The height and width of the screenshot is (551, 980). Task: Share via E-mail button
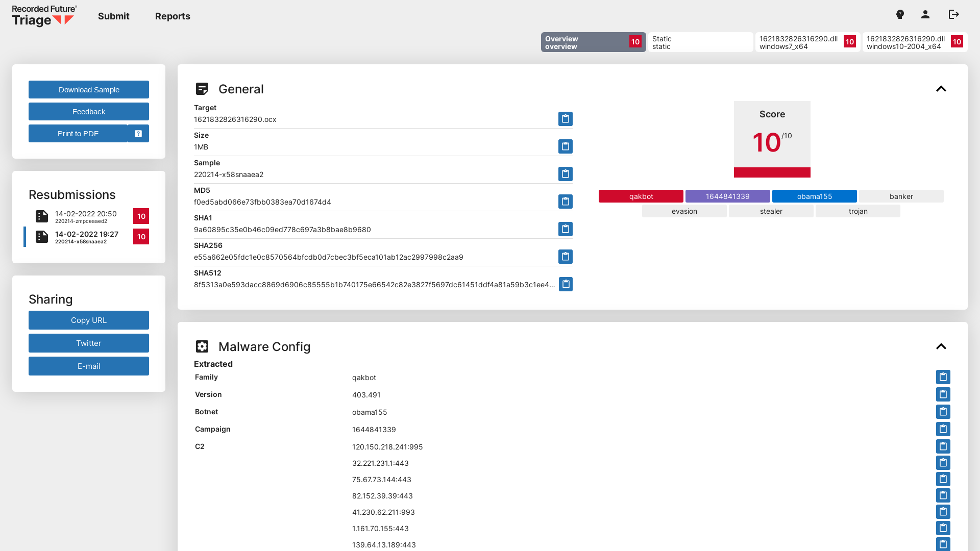[x=89, y=366]
